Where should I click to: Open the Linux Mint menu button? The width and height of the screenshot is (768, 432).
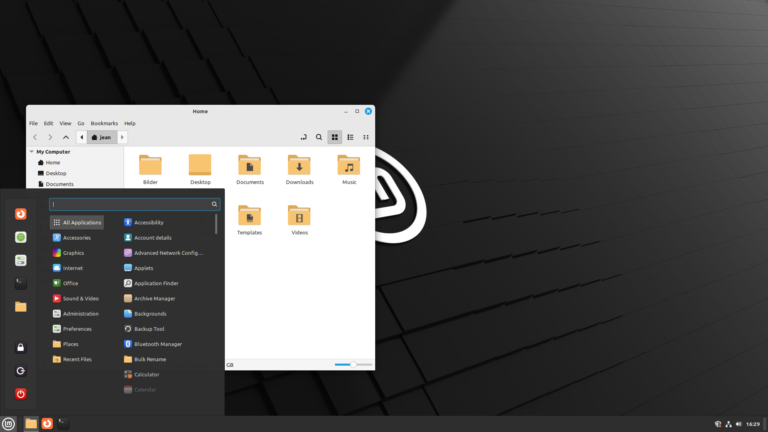[8, 424]
